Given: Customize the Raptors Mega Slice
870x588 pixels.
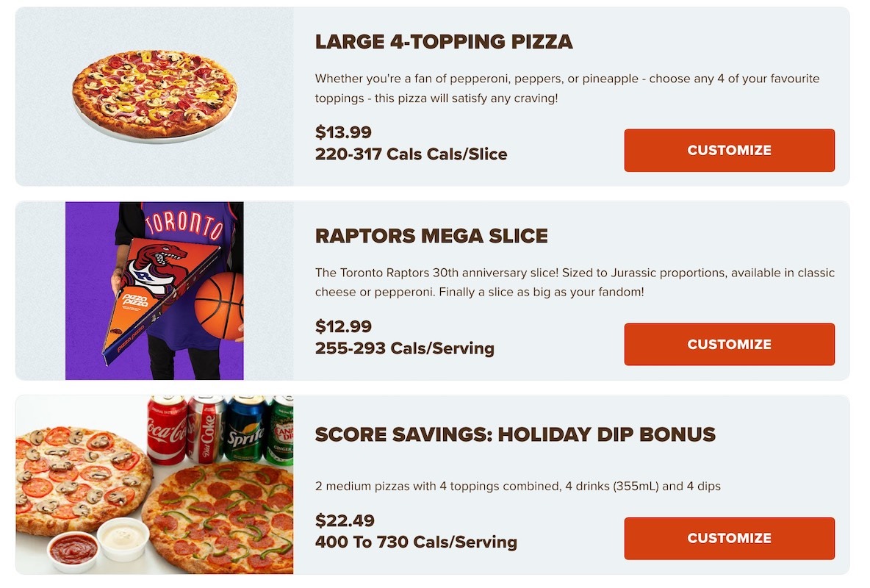Looking at the screenshot, I should coord(729,345).
